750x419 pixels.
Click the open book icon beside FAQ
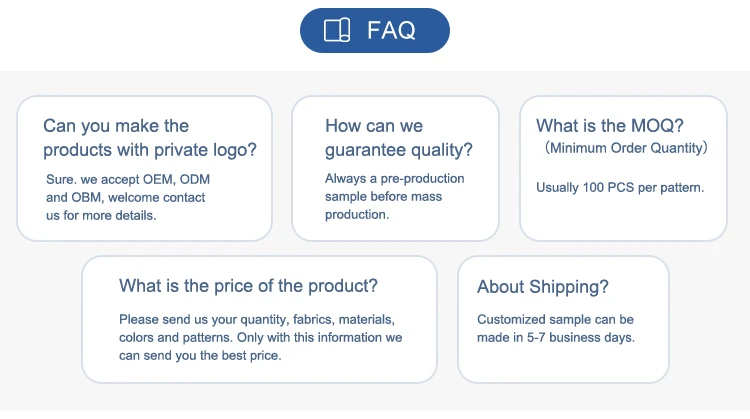coord(338,30)
